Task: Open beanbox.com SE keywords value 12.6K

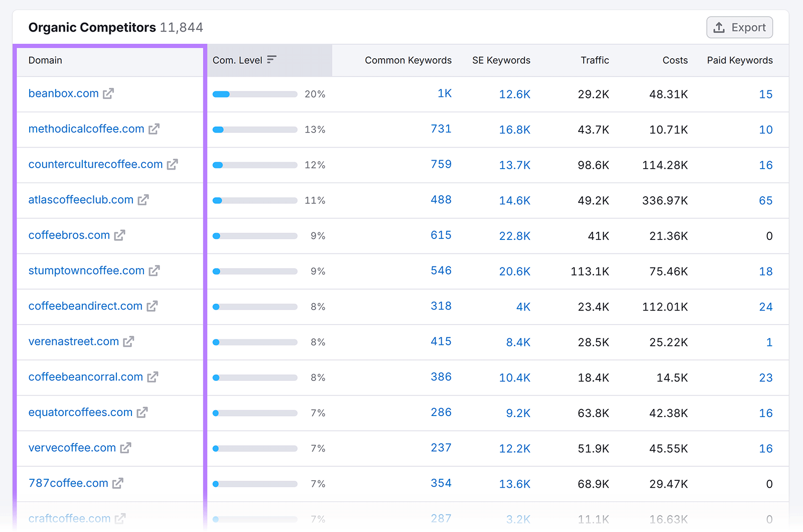Action: [x=514, y=94]
